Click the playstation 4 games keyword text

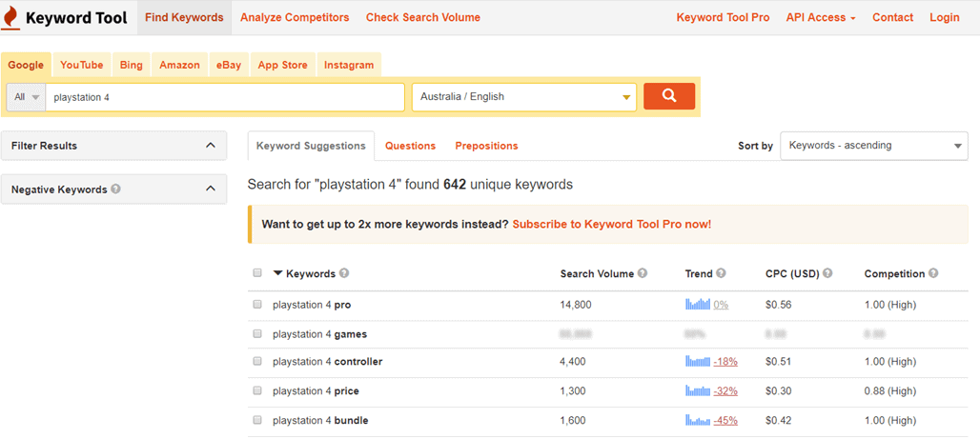pos(320,334)
